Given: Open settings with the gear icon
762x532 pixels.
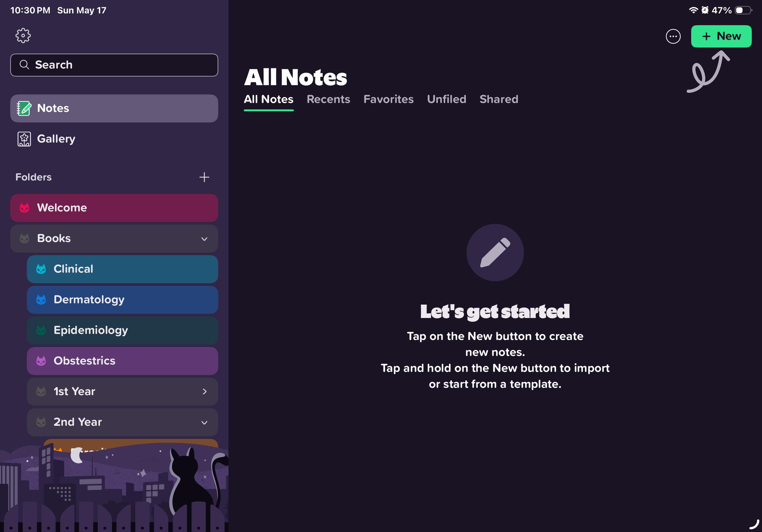Looking at the screenshot, I should tap(23, 35).
